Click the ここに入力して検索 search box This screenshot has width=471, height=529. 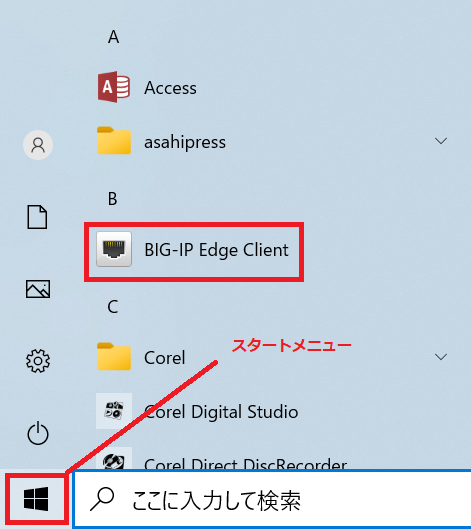(x=272, y=499)
